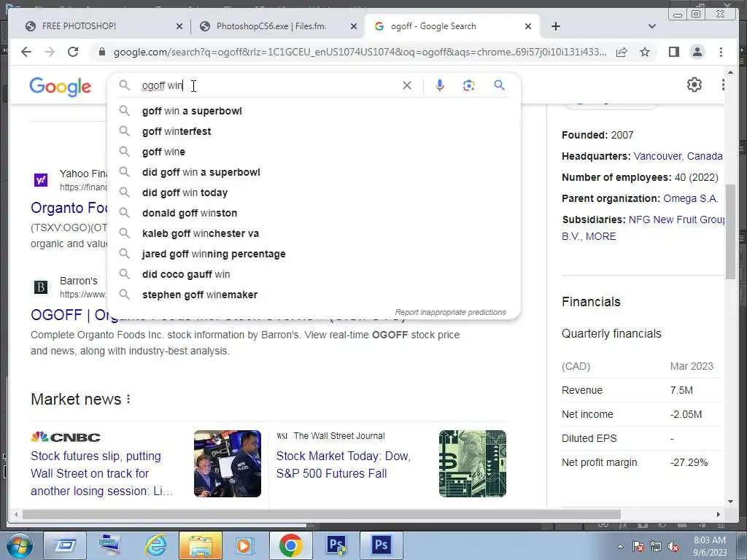
Task: Click the MORE subsidiaries link
Action: pyautogui.click(x=601, y=236)
